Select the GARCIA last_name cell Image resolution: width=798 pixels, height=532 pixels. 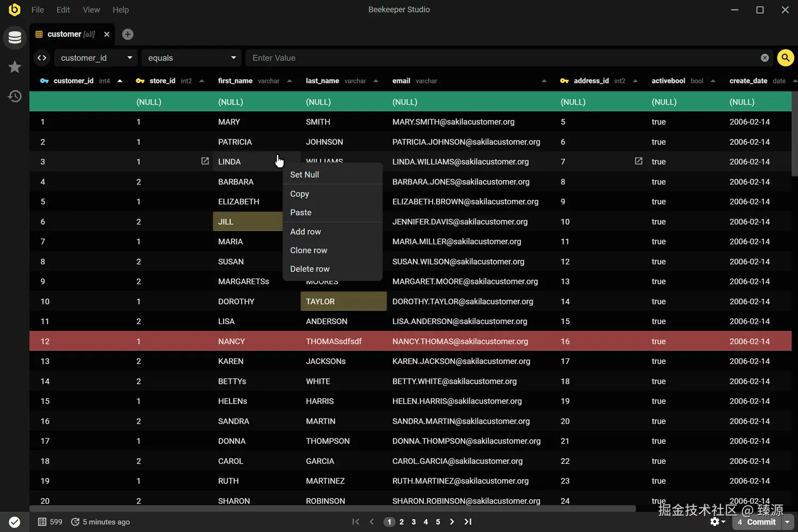point(344,461)
